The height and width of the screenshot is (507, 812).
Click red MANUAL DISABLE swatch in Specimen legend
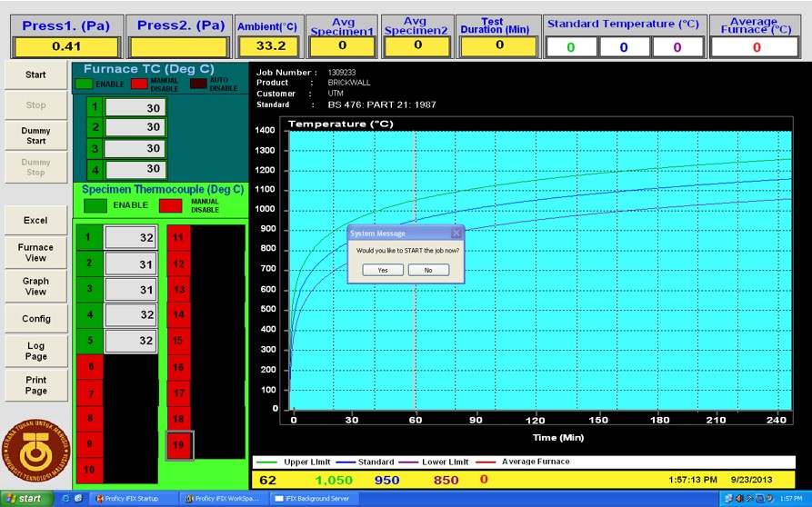click(x=170, y=205)
